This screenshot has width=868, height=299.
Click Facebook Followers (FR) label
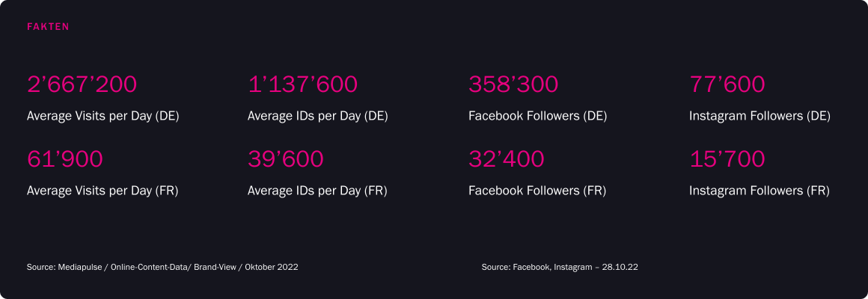point(537,191)
